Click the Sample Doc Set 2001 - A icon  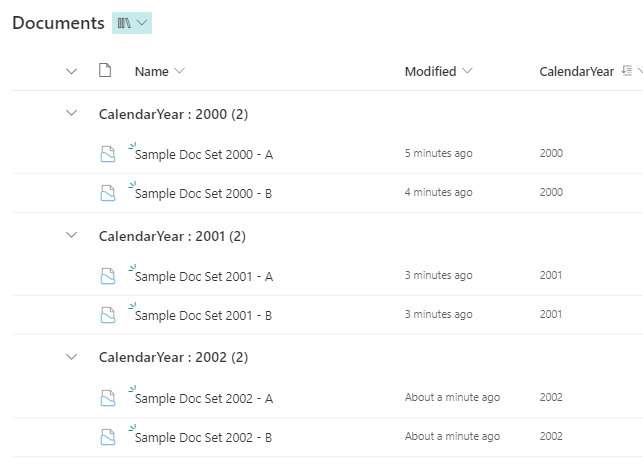(x=107, y=275)
